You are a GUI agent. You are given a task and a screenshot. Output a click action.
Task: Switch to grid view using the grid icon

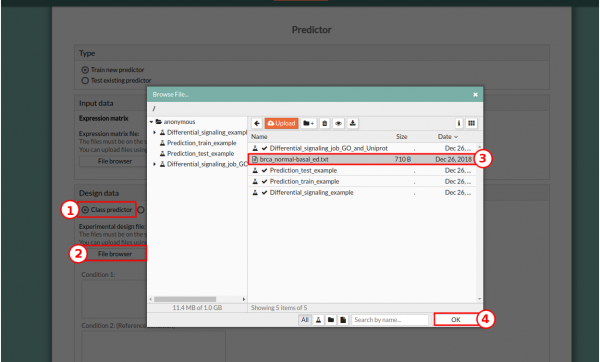tap(471, 123)
